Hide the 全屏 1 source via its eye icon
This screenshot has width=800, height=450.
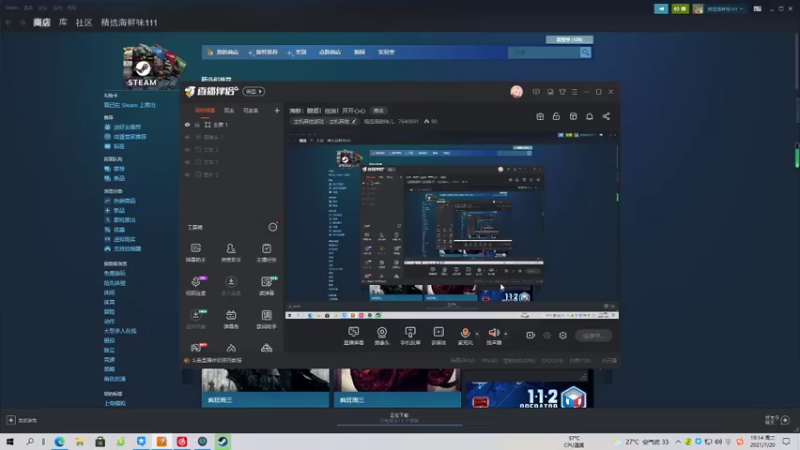[x=187, y=124]
